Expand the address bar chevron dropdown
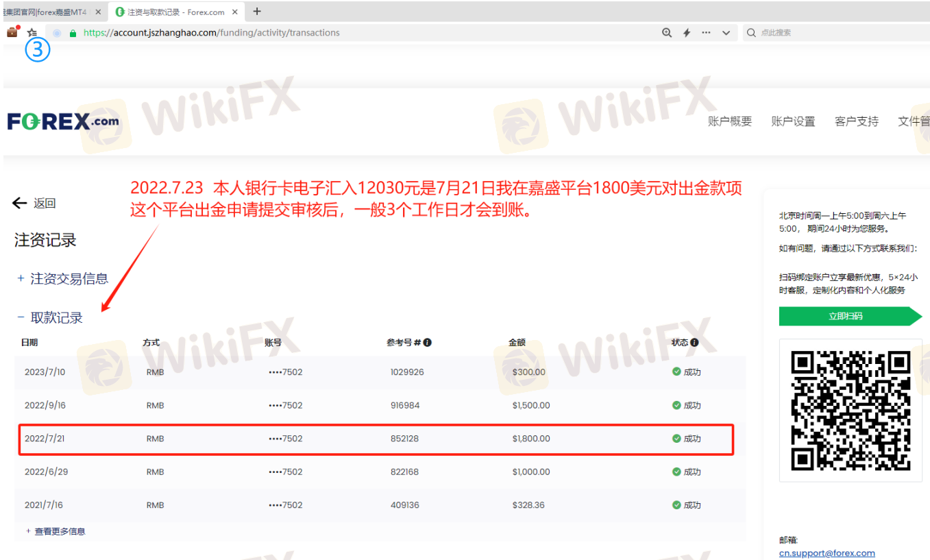 [x=726, y=32]
